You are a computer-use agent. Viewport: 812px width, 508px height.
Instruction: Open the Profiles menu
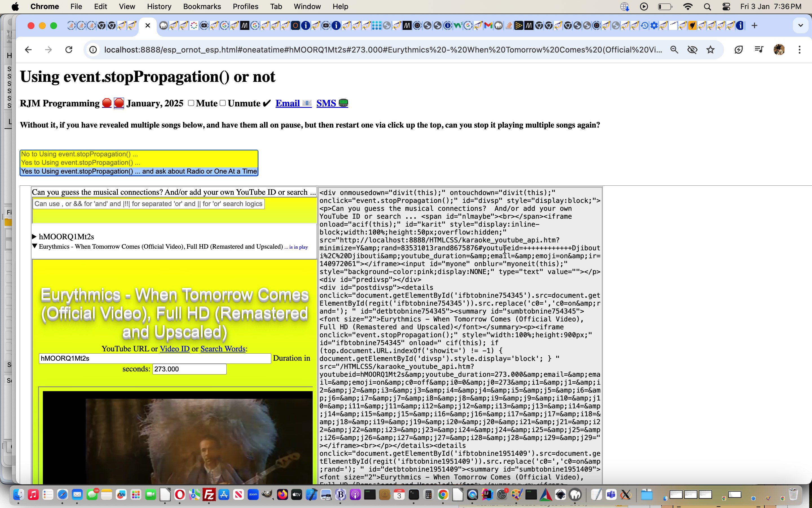[245, 7]
